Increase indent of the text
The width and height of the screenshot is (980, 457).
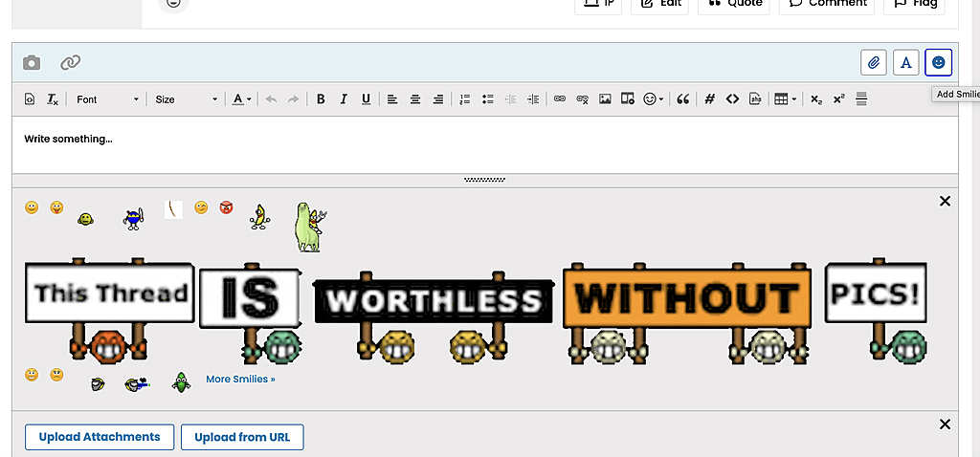click(x=533, y=99)
